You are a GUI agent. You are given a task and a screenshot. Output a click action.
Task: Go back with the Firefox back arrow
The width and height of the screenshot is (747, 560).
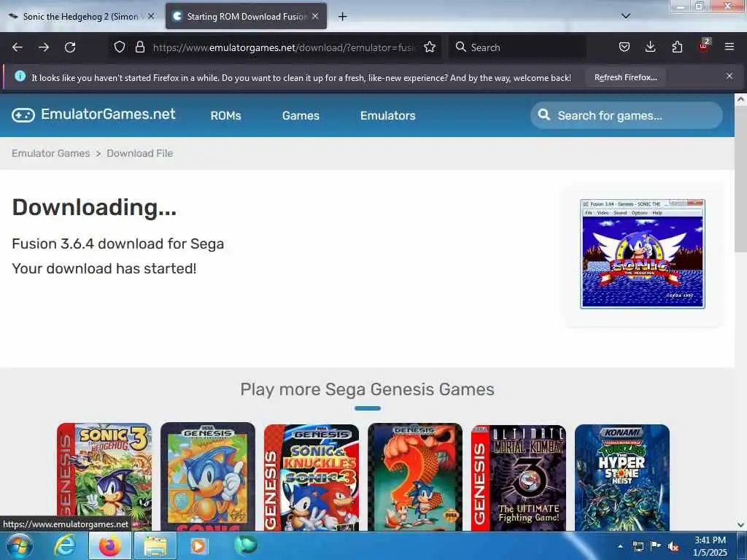(18, 47)
